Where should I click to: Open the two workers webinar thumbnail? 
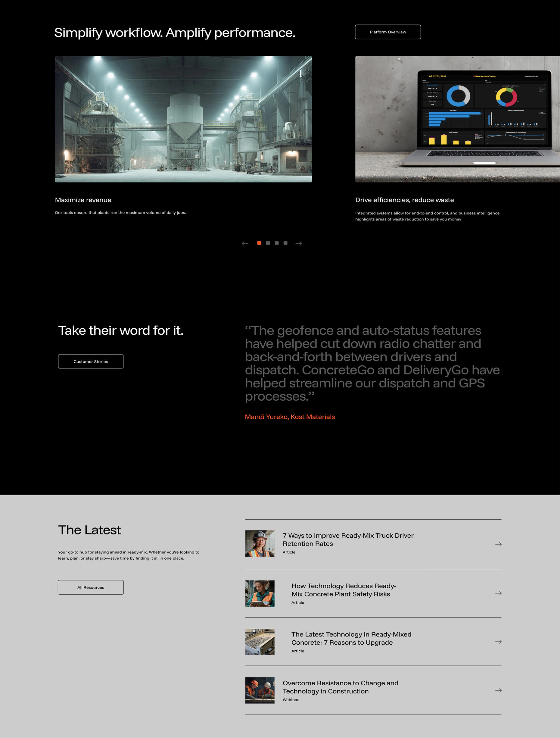click(260, 690)
